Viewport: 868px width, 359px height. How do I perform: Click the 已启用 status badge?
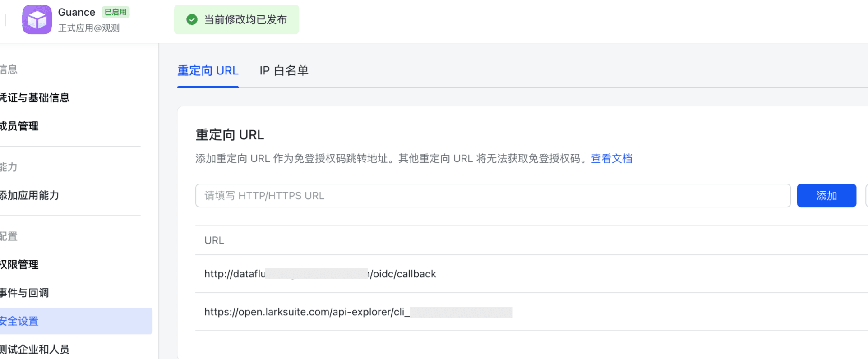[x=115, y=12]
